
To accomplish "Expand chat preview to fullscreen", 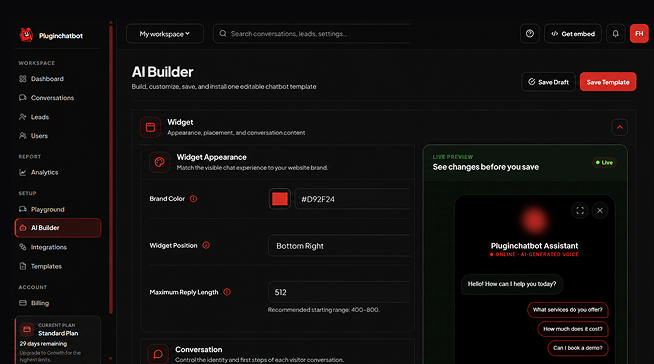I will point(580,211).
